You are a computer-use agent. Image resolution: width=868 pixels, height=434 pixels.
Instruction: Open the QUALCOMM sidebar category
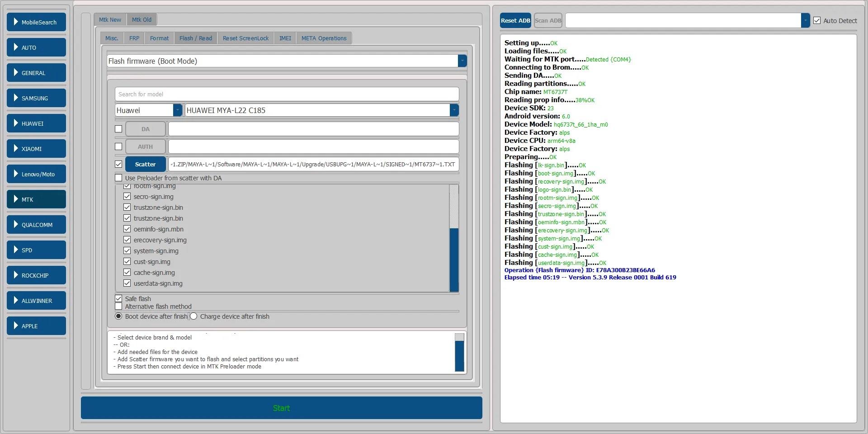tap(36, 225)
